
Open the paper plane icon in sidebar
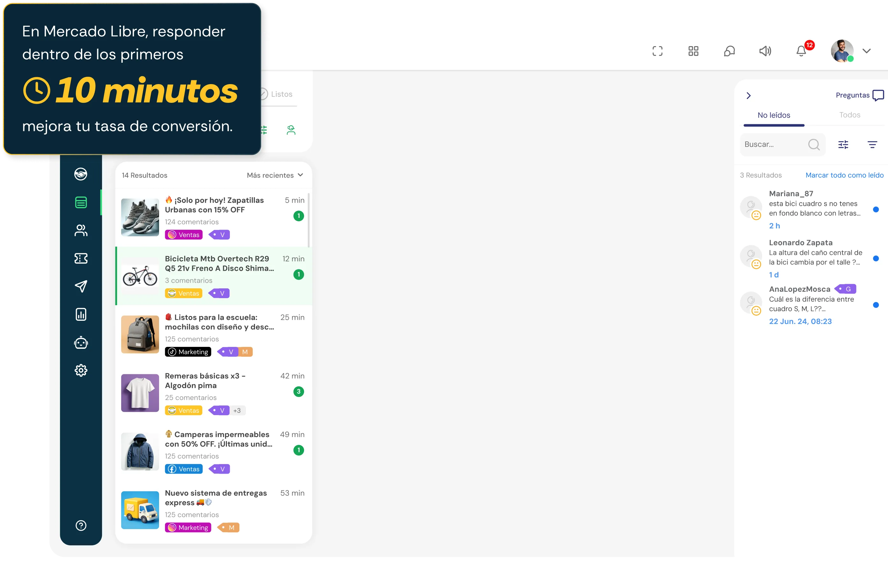[x=81, y=286]
